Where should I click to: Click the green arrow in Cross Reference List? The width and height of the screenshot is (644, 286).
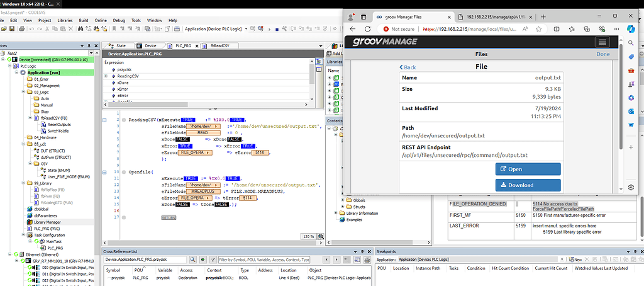pos(203,260)
